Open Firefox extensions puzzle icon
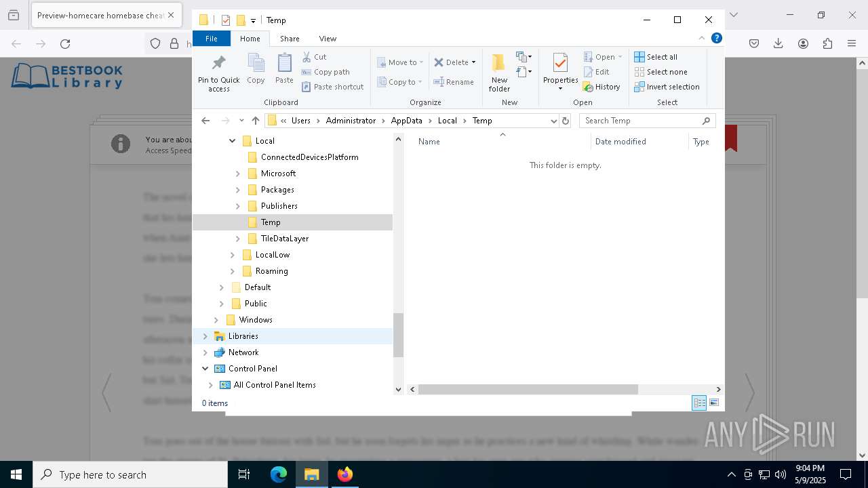The image size is (868, 488). (827, 43)
